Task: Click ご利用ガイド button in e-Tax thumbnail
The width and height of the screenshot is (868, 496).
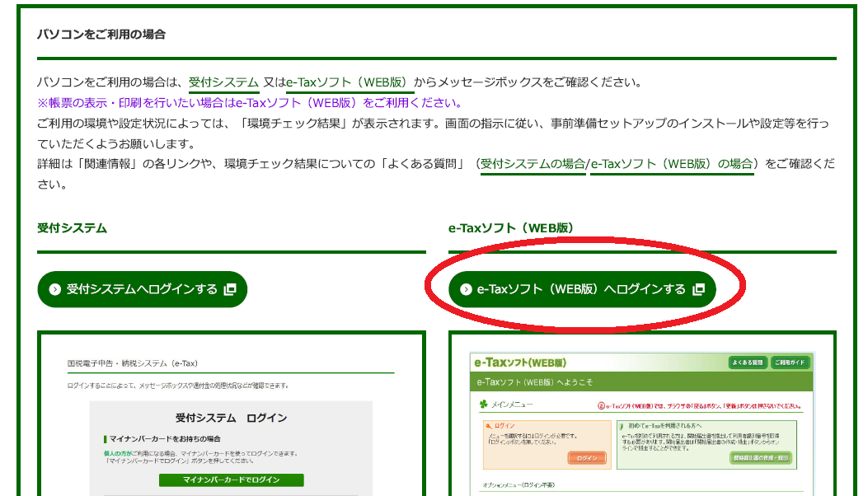Action: pyautogui.click(x=790, y=363)
